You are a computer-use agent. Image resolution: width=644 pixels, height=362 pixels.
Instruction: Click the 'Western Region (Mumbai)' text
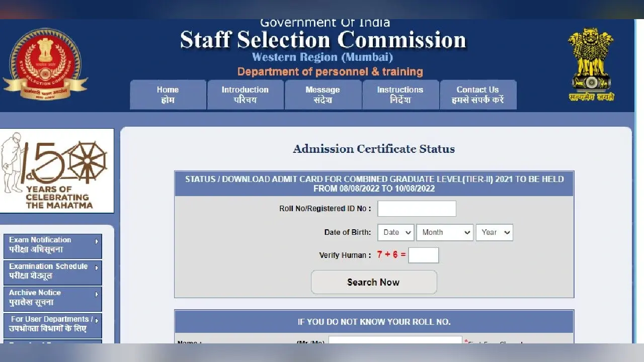point(323,57)
